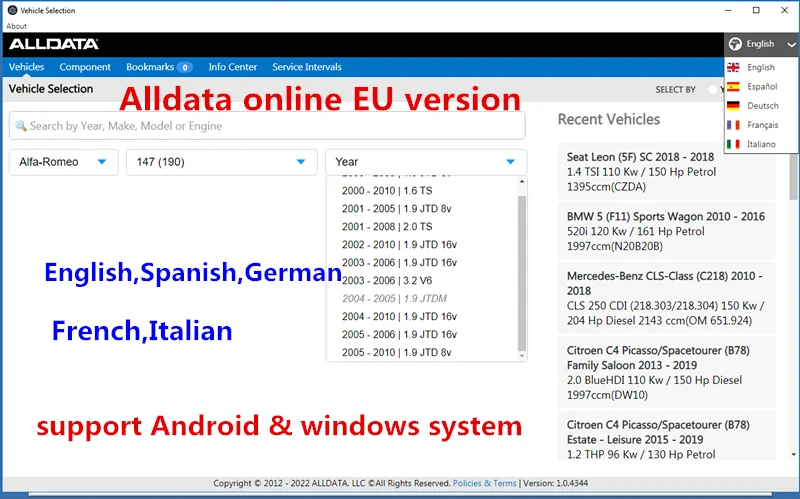
Task: Choose Français from the language list
Action: click(761, 125)
